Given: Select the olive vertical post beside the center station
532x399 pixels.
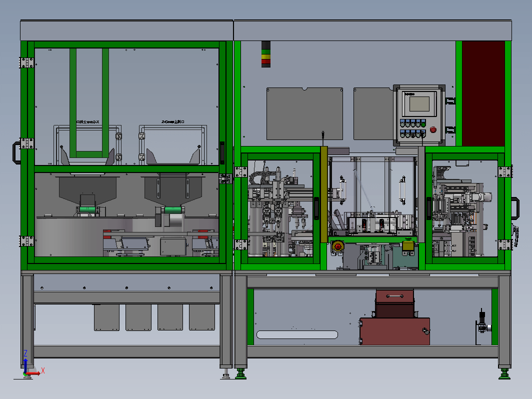Looking at the screenshot, I should [324, 194].
